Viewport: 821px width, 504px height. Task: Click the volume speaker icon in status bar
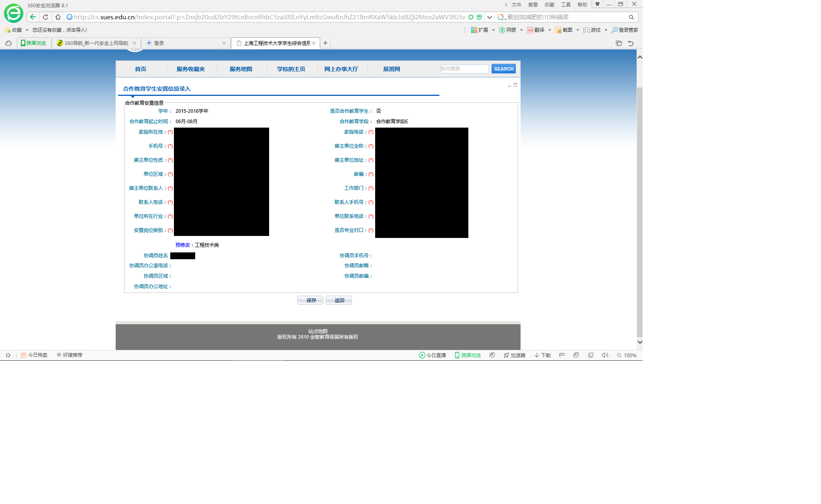(605, 355)
